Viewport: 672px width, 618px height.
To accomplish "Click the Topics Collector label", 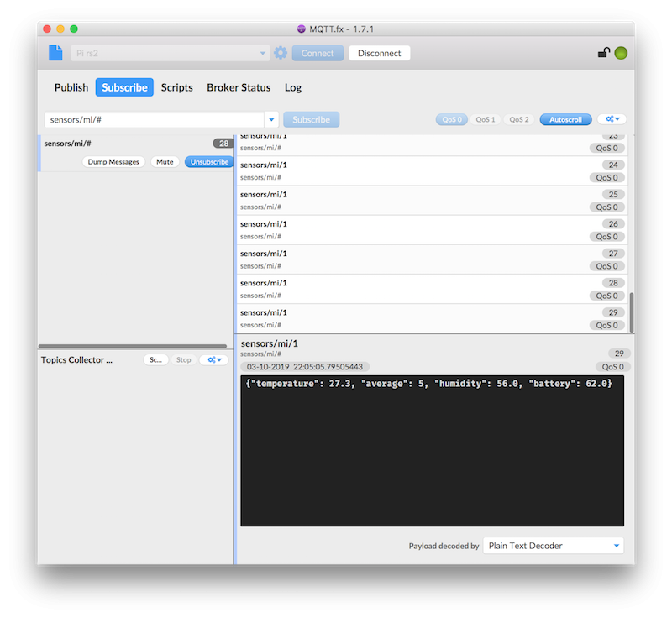I will [x=76, y=359].
